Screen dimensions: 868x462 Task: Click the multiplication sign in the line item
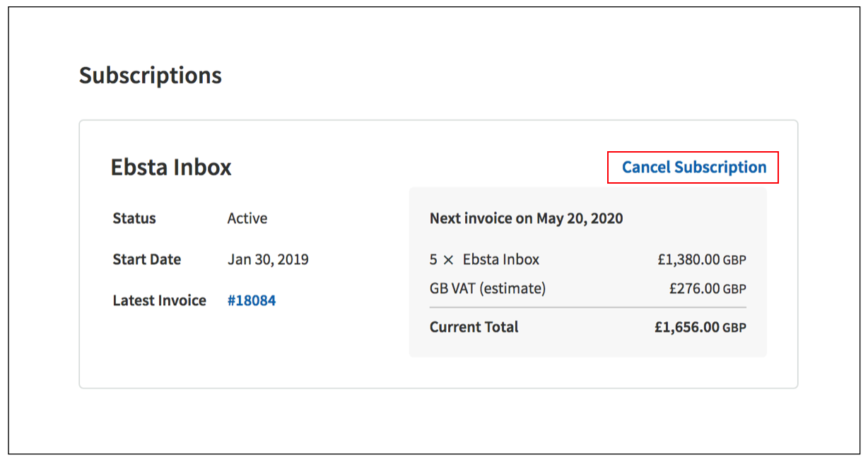448,260
